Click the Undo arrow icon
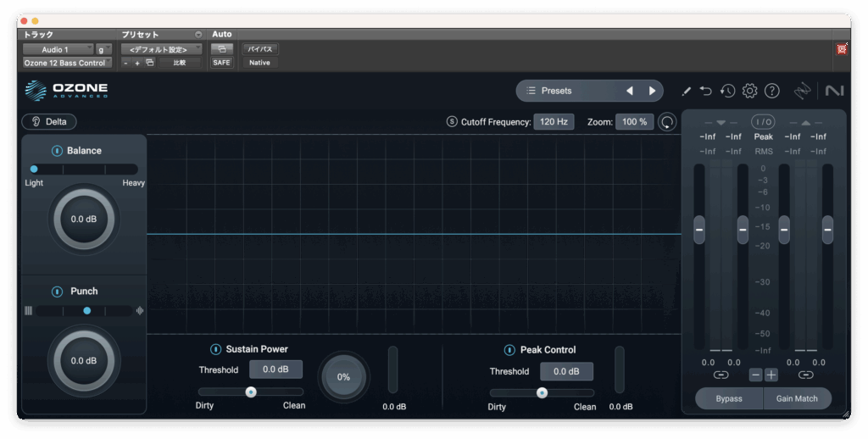The height and width of the screenshot is (439, 868). [x=706, y=91]
